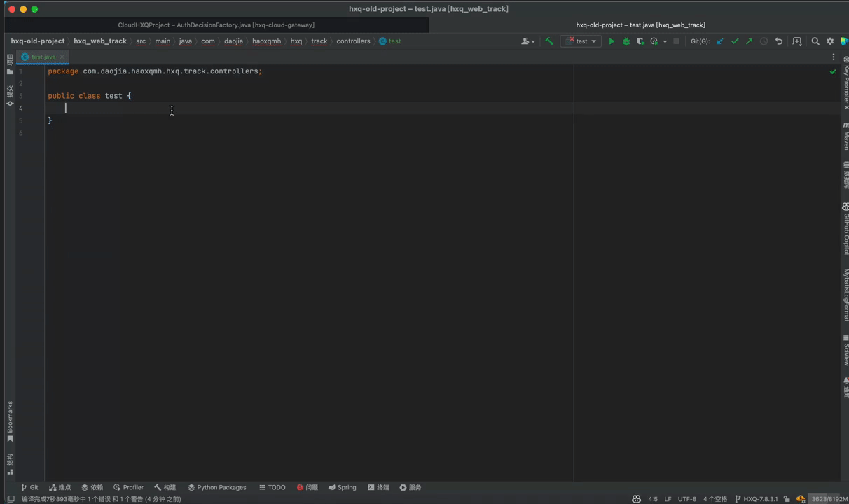Click the green Run button
This screenshot has height=504, width=849.
612,41
